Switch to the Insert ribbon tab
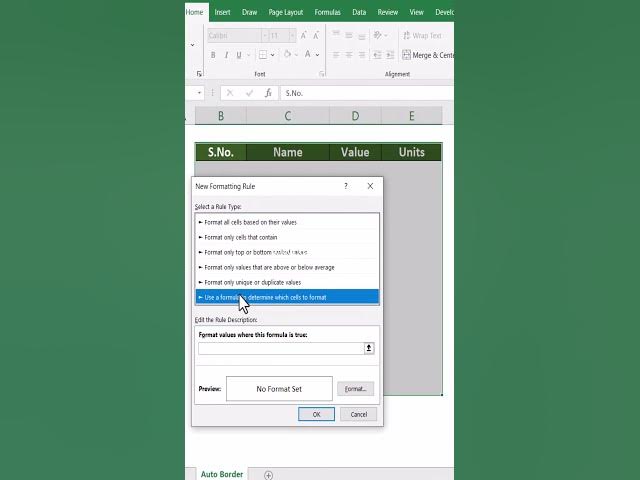Screen dimensions: 640x480 pos(222,12)
